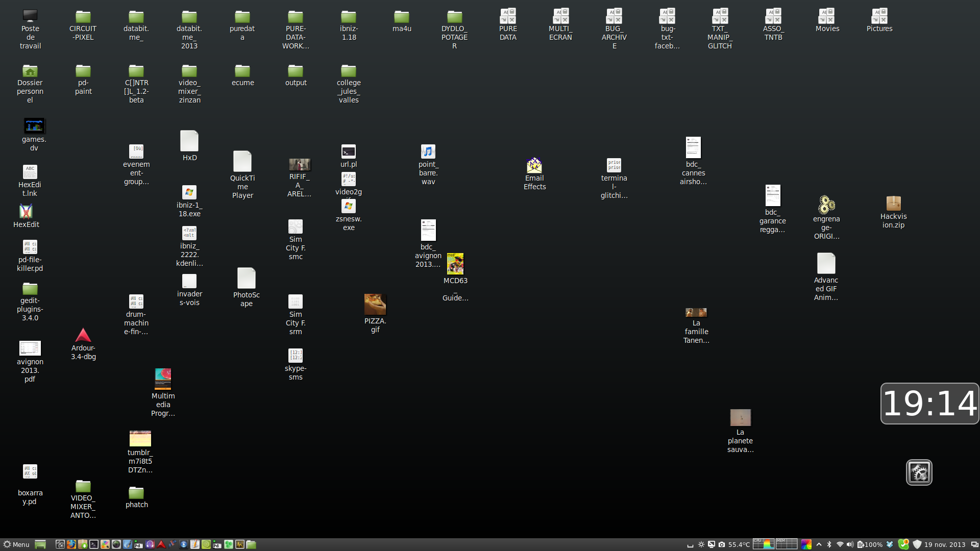Select the Hackvision.zip archive icon
Viewport: 980px width, 551px height.
click(x=893, y=204)
